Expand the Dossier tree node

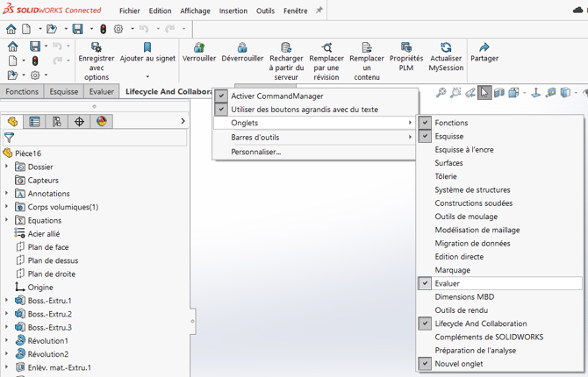click(x=6, y=166)
